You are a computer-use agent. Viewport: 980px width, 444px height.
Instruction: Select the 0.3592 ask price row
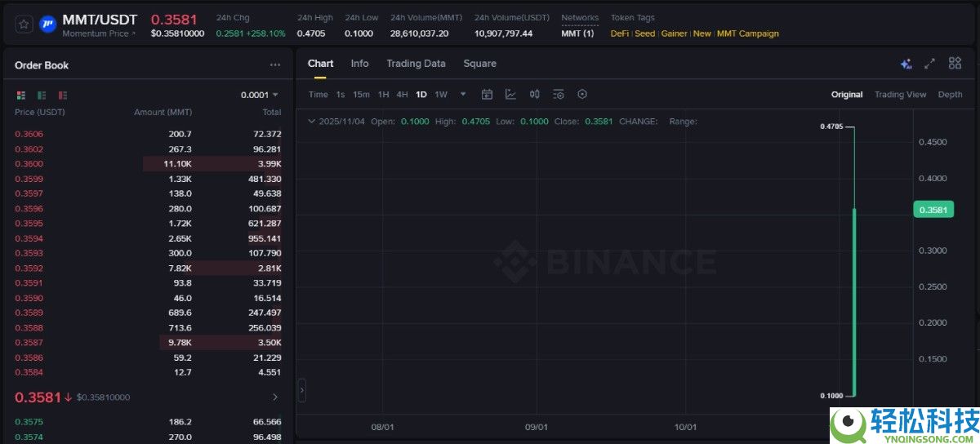[148, 268]
